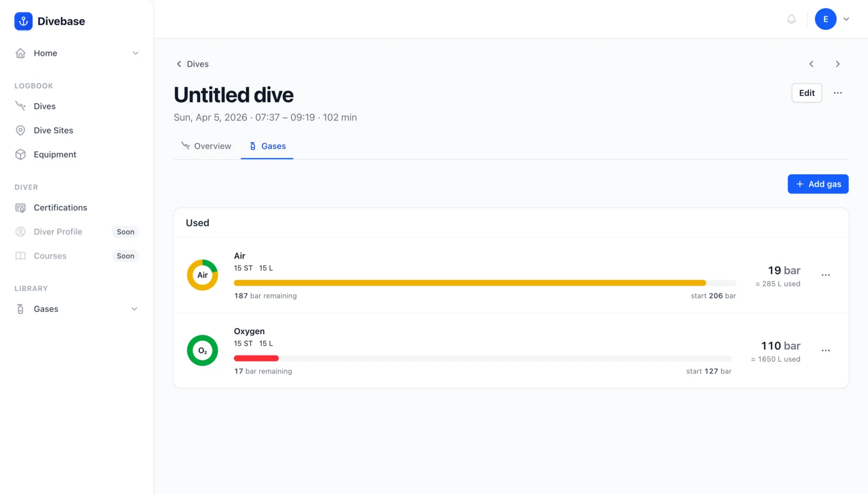Click the Air ring gas badge

tap(202, 275)
